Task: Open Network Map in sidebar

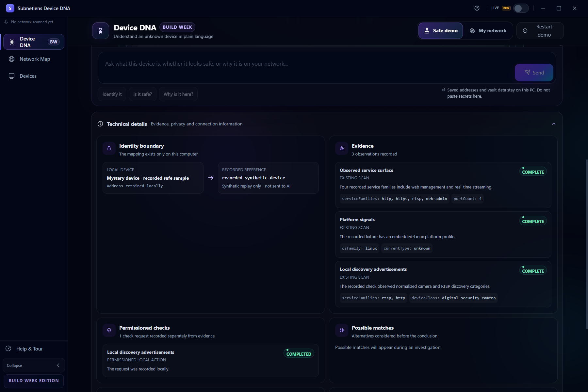Action: [x=34, y=59]
